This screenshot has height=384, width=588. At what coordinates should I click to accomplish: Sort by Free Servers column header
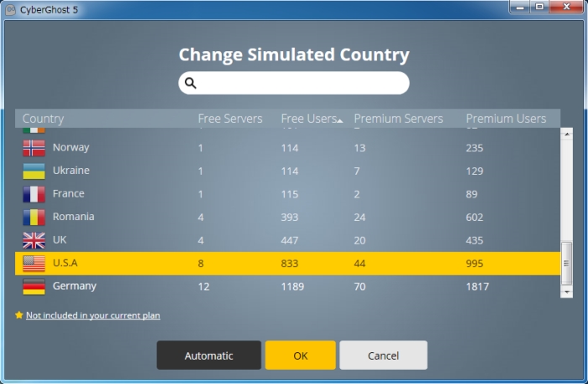230,118
